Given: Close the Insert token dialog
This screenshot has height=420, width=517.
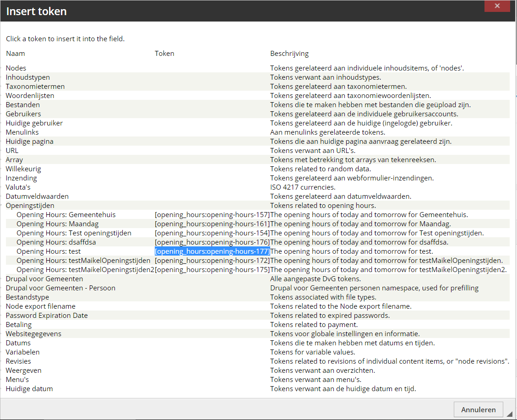Looking at the screenshot, I should [497, 7].
